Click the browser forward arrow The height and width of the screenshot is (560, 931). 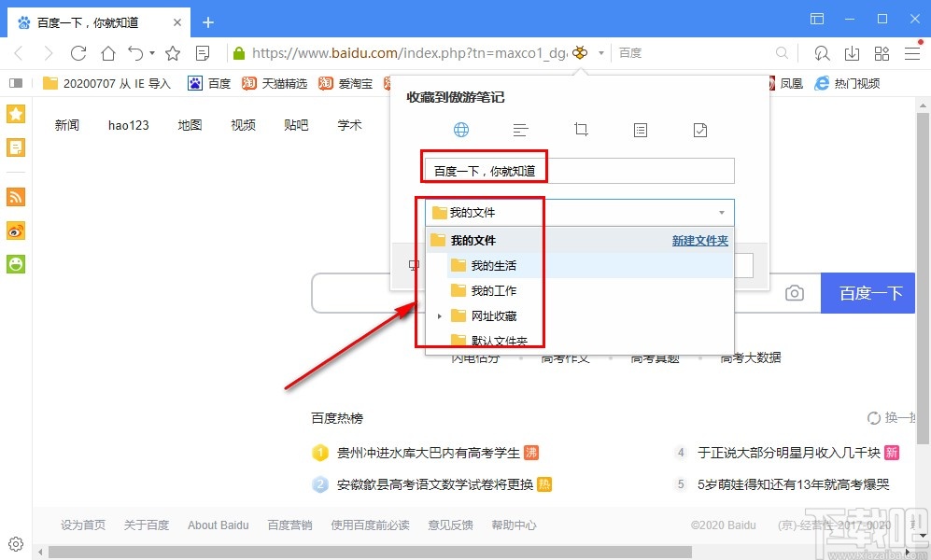click(49, 53)
